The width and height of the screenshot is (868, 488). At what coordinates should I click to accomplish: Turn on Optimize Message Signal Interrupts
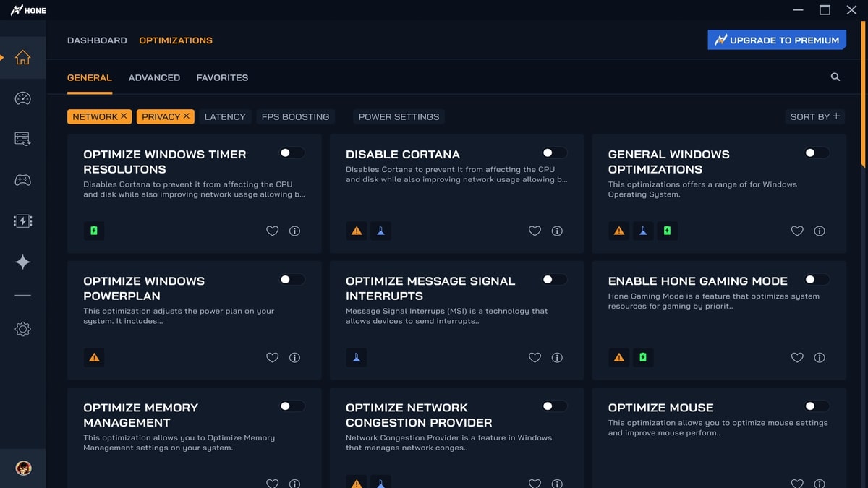(555, 280)
